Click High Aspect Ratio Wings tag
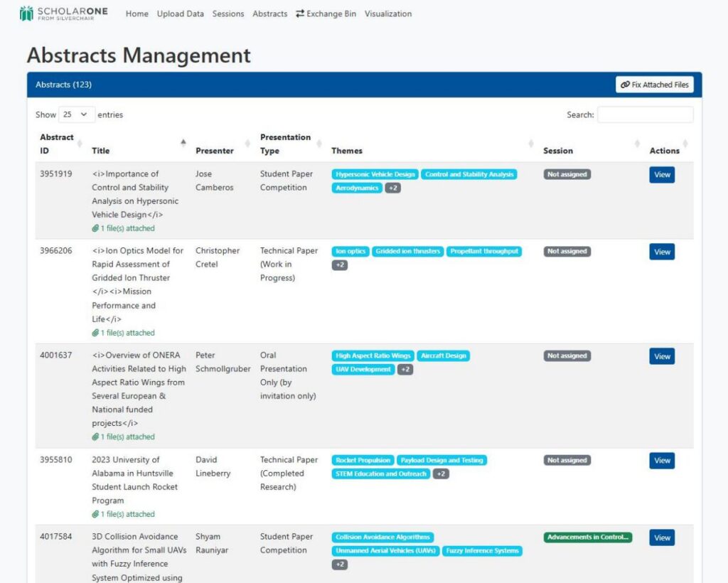Image resolution: width=728 pixels, height=583 pixels. (x=373, y=356)
